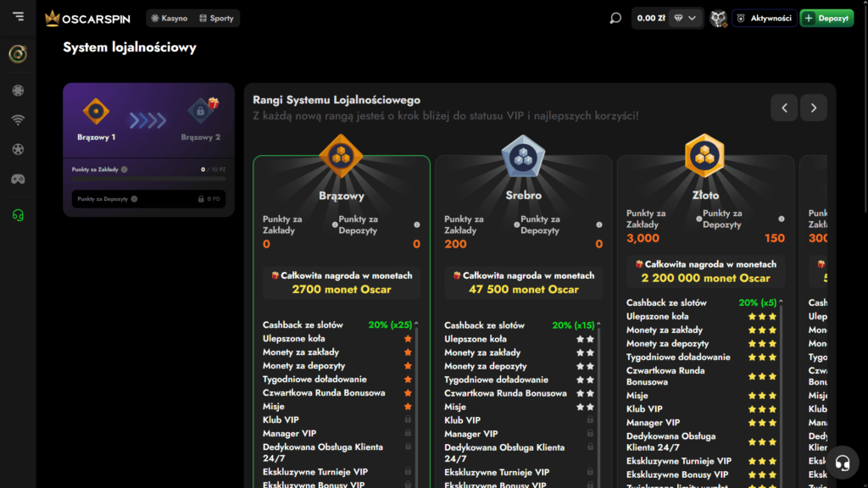The height and width of the screenshot is (488, 868).
Task: Select the gamepad icon in the sidebar
Action: (x=18, y=179)
